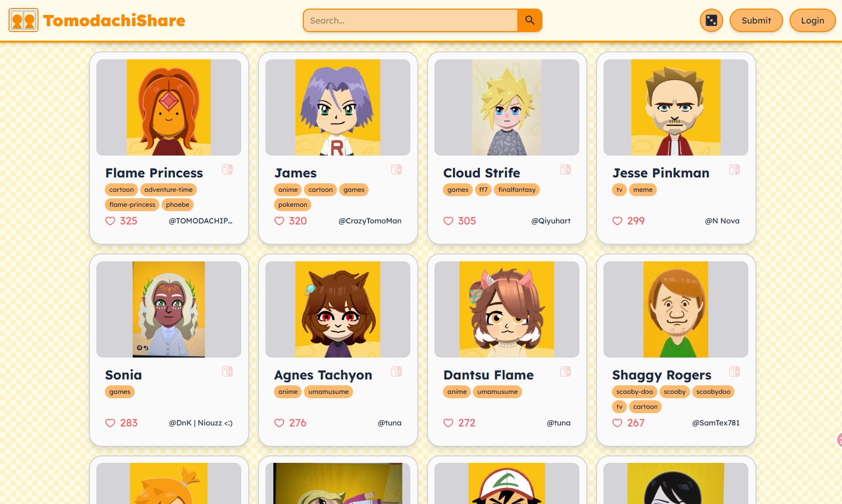Click the Switch icon on Sonia card
Image resolution: width=842 pixels, height=504 pixels.
[x=227, y=371]
